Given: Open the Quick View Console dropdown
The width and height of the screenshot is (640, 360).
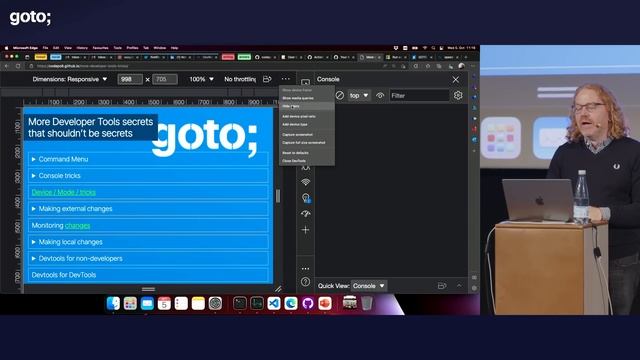Looking at the screenshot, I should pos(369,286).
